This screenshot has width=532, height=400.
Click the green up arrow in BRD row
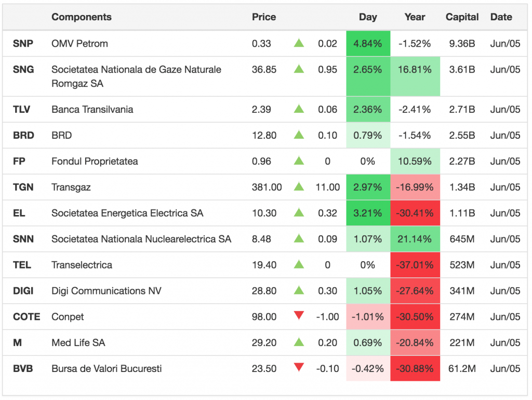299,135
